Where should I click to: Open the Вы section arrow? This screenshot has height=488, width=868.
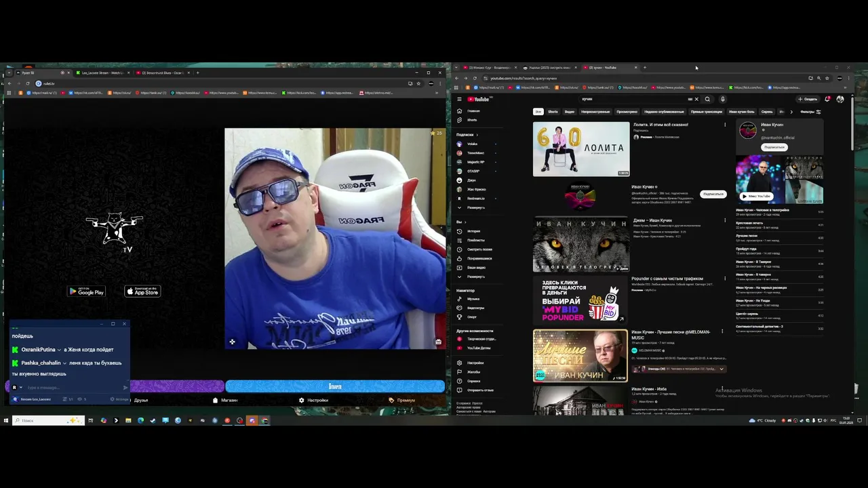(x=466, y=222)
